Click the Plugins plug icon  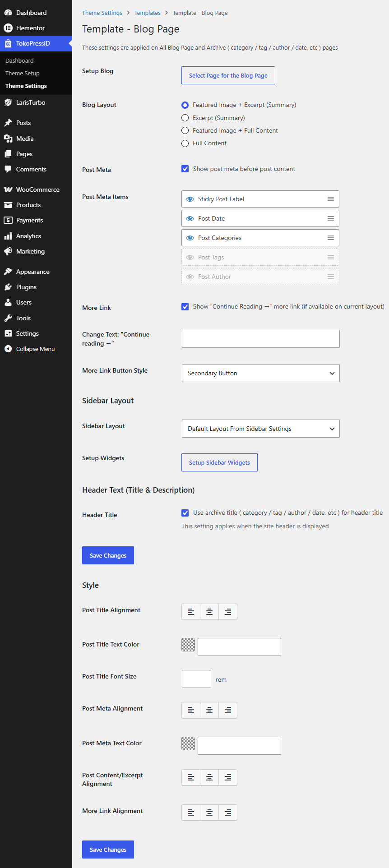point(8,287)
